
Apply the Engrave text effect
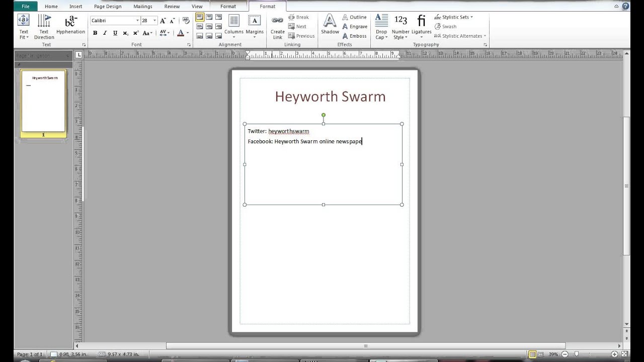[x=355, y=27]
